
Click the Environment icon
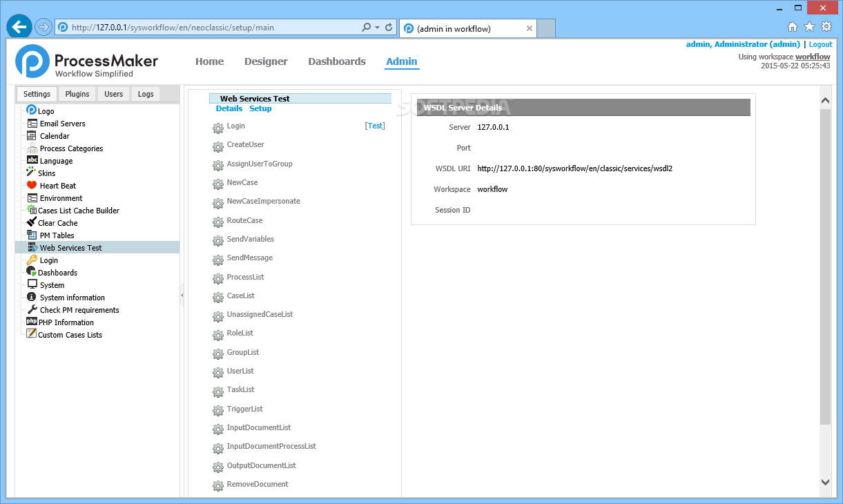(32, 197)
